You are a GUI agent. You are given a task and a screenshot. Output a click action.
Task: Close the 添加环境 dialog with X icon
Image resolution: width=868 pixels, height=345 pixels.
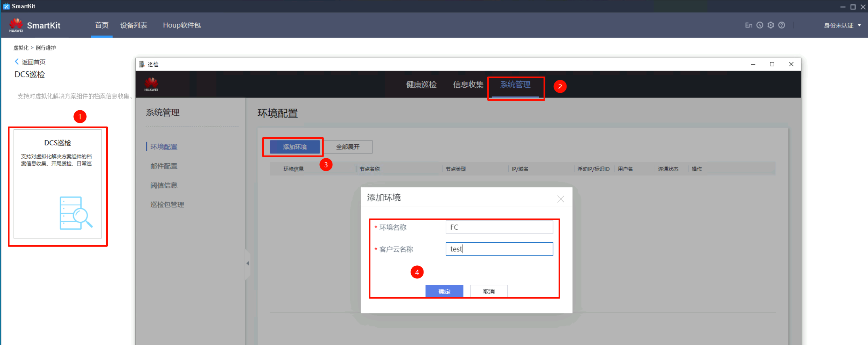561,199
